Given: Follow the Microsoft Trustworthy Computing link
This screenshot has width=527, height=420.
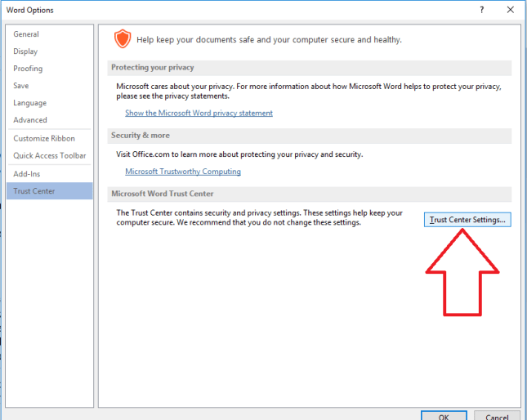Looking at the screenshot, I should [x=183, y=172].
